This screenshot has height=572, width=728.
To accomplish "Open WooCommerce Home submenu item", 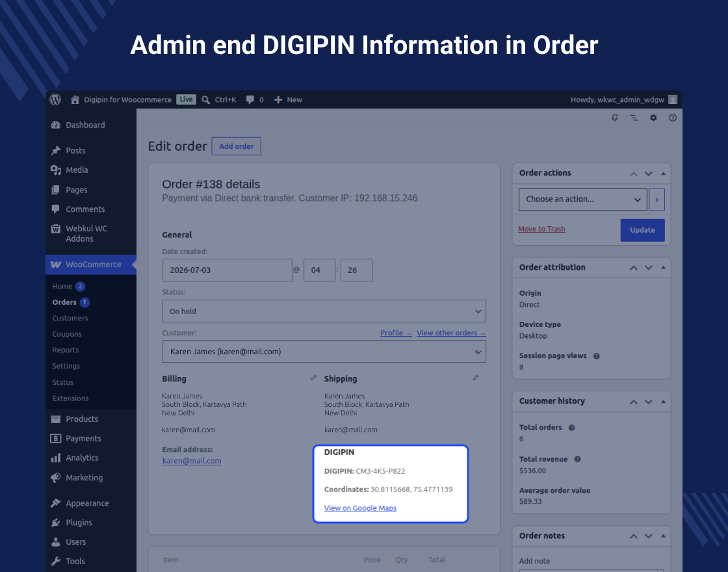I will [62, 287].
